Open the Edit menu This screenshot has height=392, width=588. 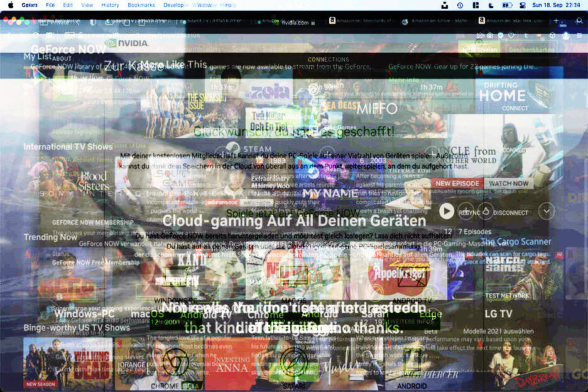coord(68,5)
